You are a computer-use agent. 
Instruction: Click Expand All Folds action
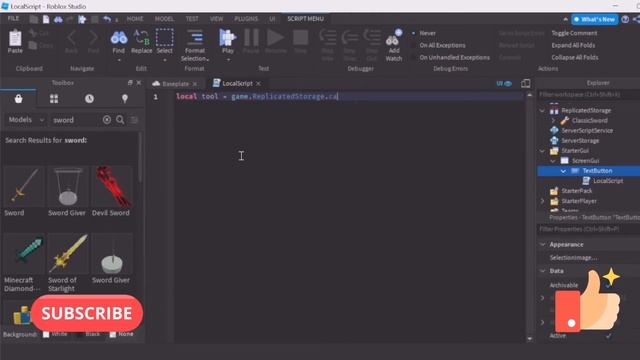(573, 45)
